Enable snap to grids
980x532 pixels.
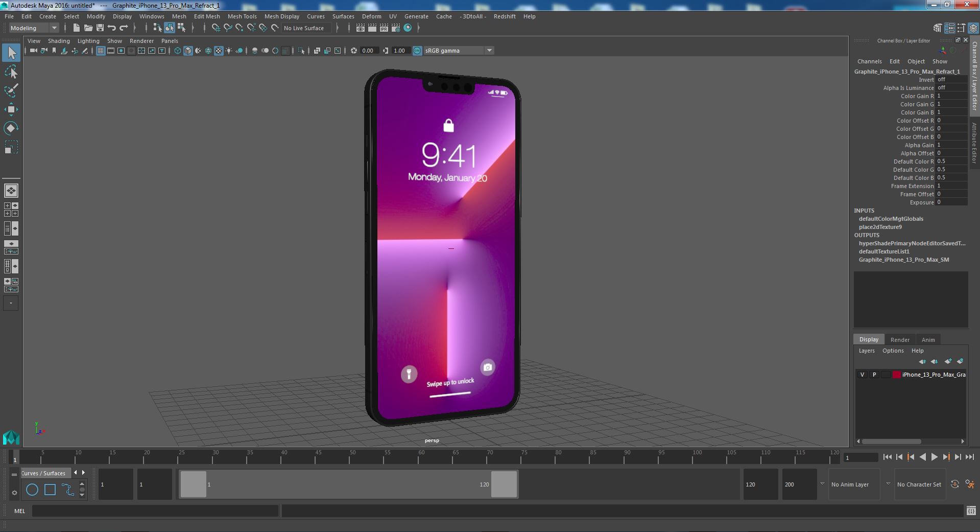pos(216,28)
